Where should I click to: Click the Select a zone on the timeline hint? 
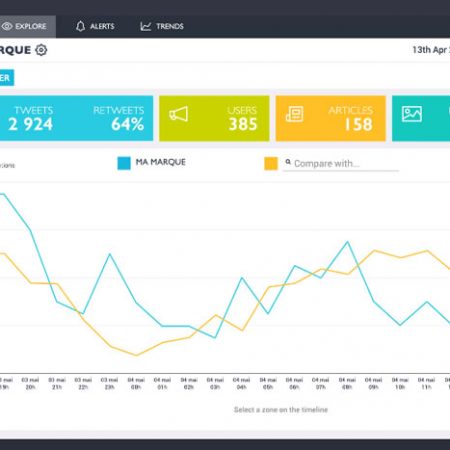pyautogui.click(x=281, y=410)
